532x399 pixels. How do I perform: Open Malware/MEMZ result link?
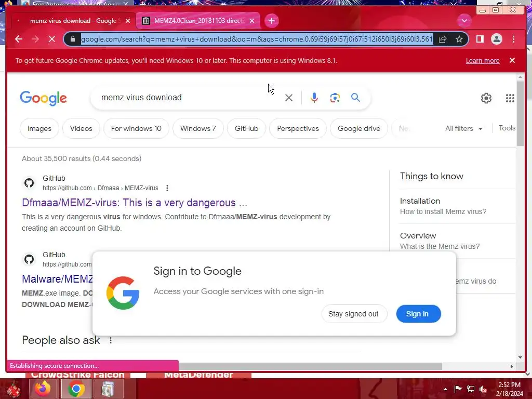(x=57, y=279)
